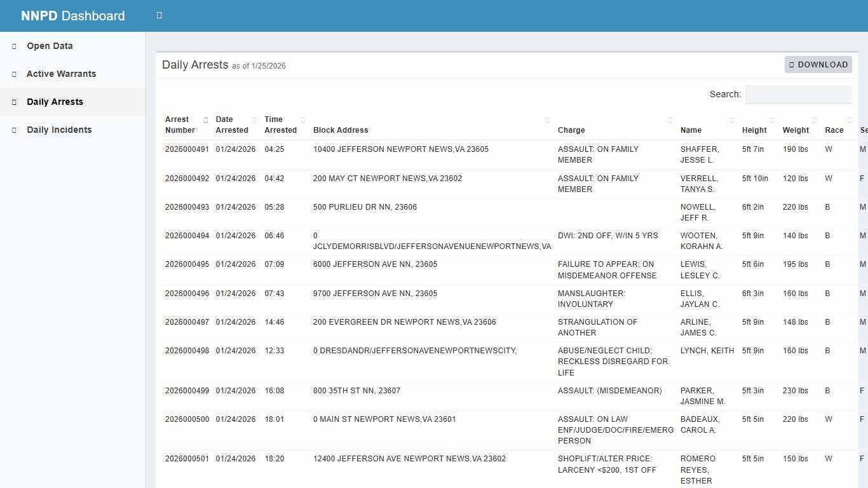The height and width of the screenshot is (488, 868).
Task: Open the Open Data section
Action: coord(49,46)
